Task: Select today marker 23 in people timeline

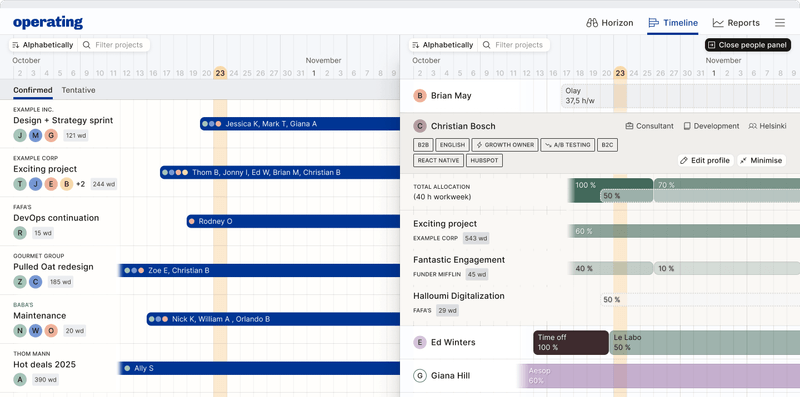Action: (x=620, y=73)
